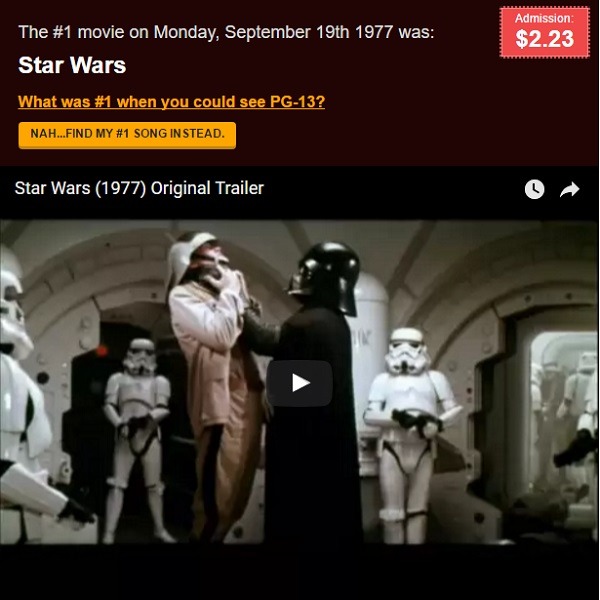Click the red Admission ticket badge
Viewport: 600px width, 600px height.
pos(544,32)
